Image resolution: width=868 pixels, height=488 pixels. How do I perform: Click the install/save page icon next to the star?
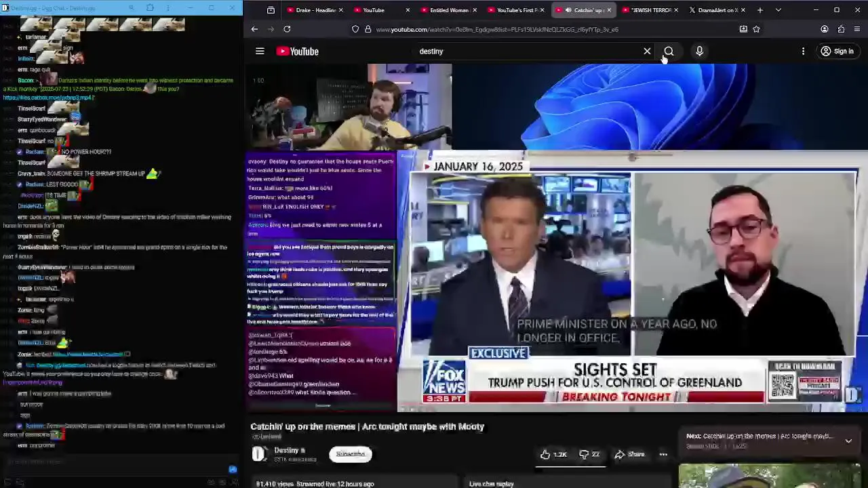743,29
